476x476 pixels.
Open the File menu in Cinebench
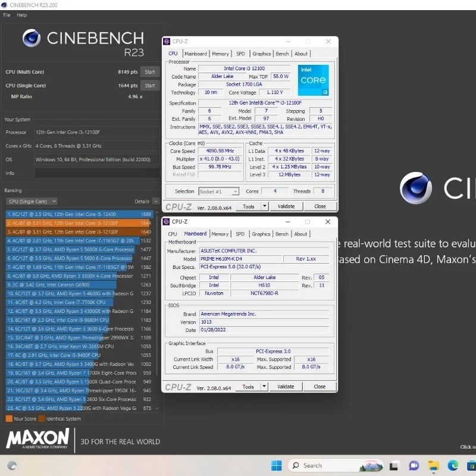click(7, 15)
